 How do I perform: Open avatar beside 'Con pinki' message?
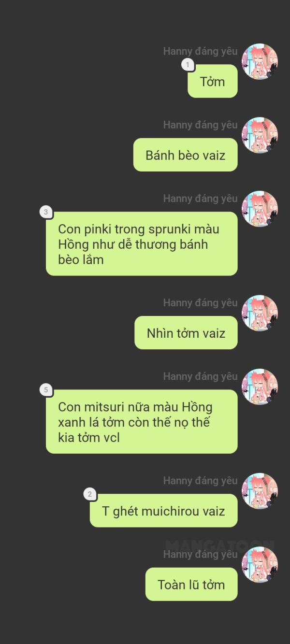[260, 209]
